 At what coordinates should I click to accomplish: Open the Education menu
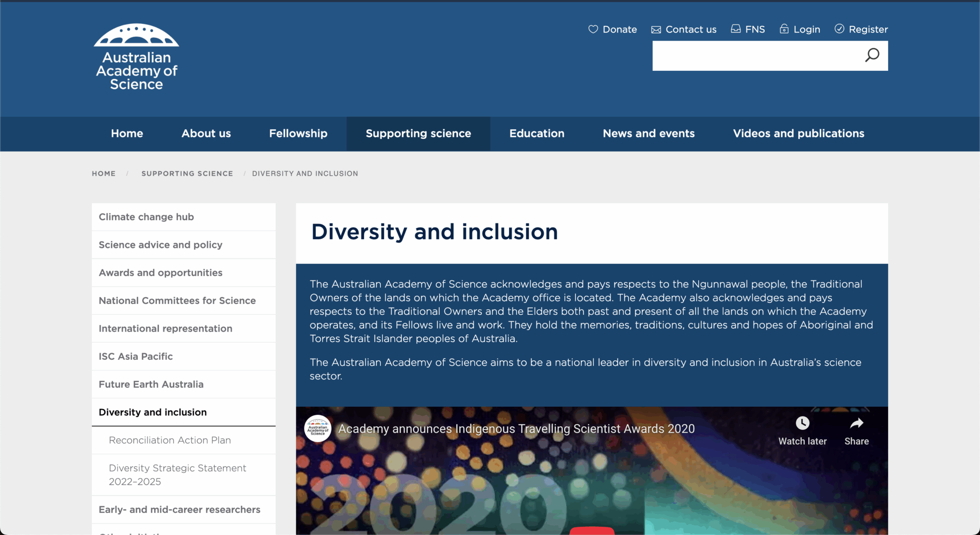point(537,134)
